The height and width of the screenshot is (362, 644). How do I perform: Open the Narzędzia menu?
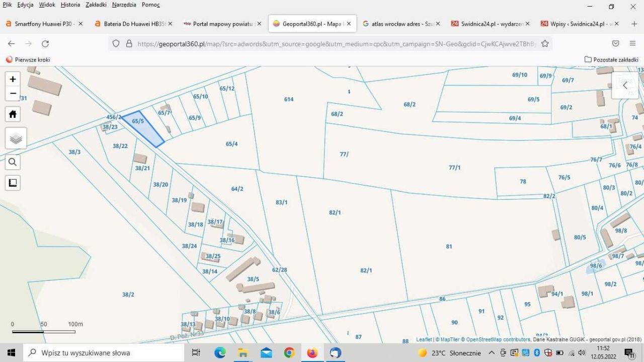(x=124, y=5)
